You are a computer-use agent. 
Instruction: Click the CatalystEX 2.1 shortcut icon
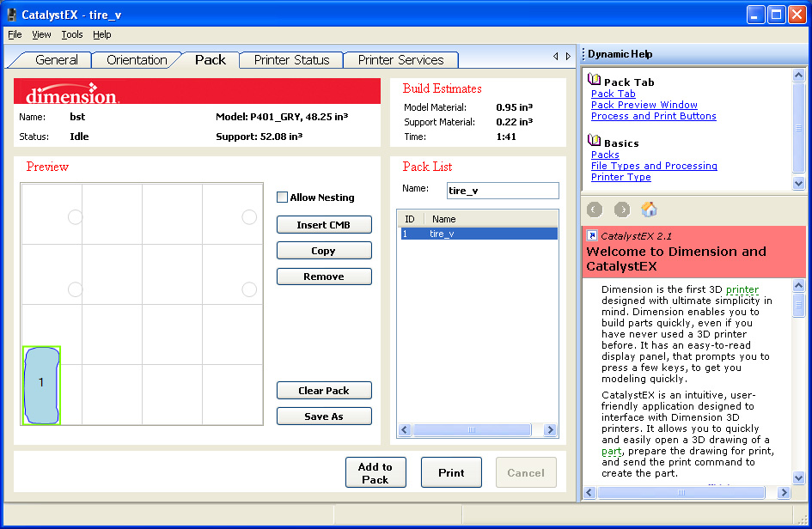[591, 235]
